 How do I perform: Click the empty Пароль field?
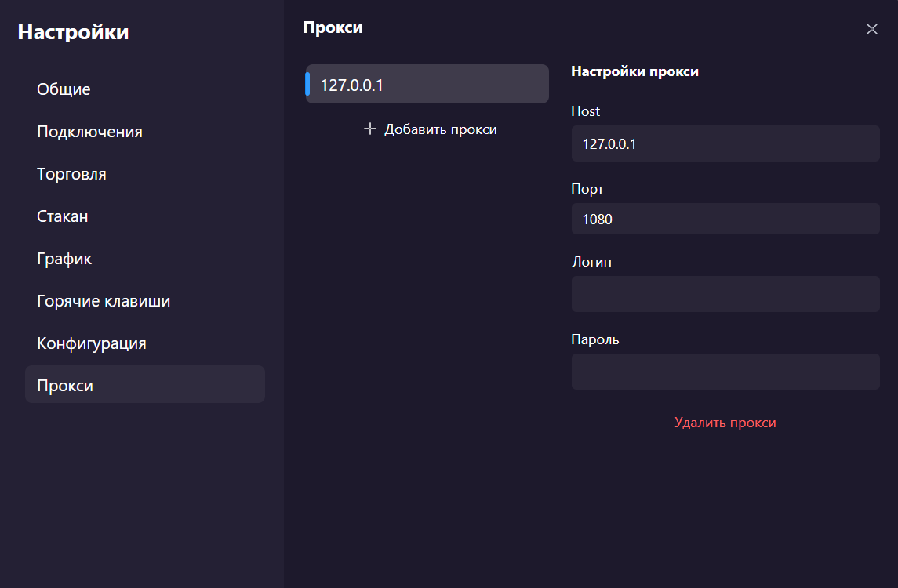(725, 372)
